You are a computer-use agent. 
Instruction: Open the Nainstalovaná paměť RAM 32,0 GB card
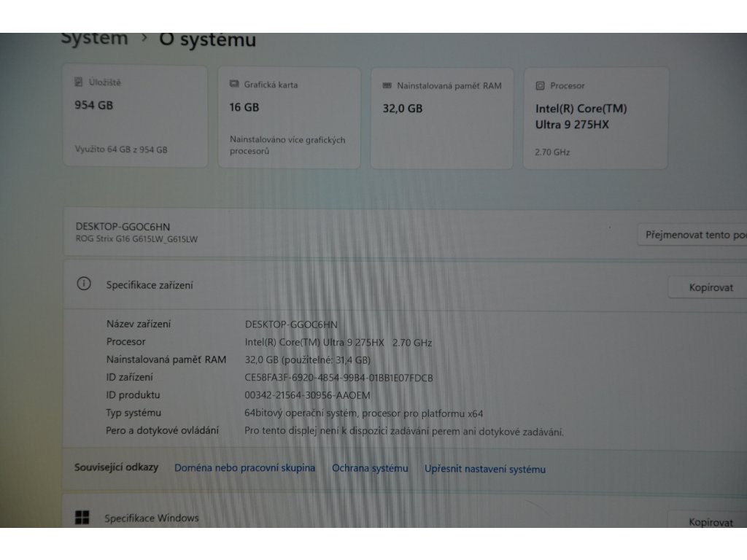441,119
